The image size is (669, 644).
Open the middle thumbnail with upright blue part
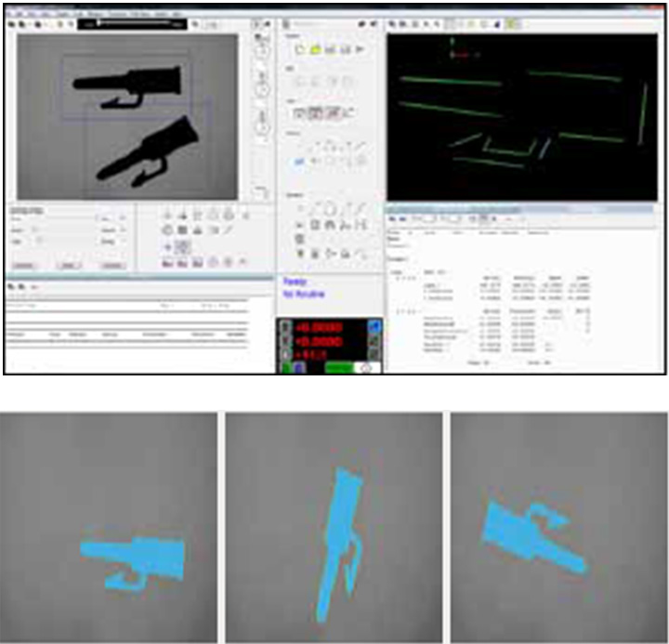pyautogui.click(x=334, y=527)
